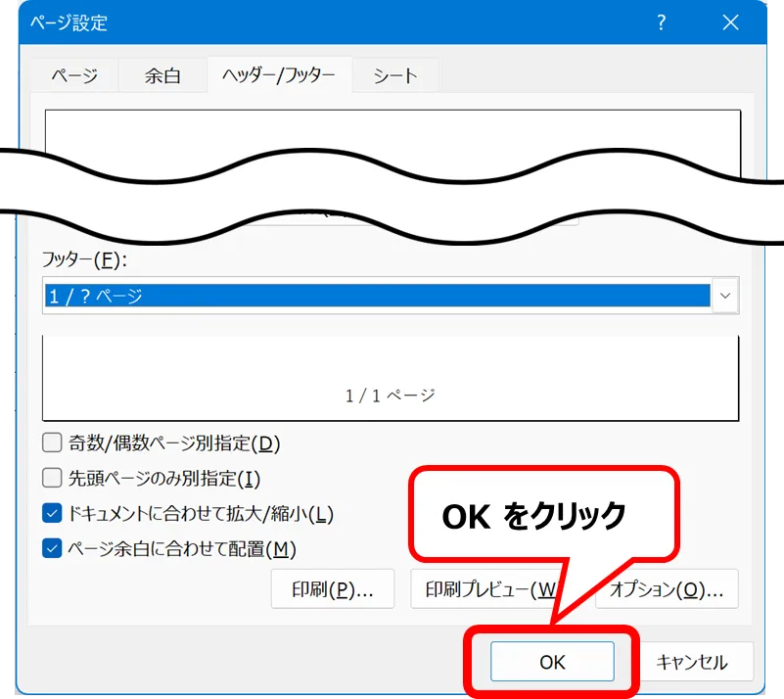This screenshot has height=699, width=784.
Task: Close the ページ設定 dialog with X
Action: [x=730, y=23]
